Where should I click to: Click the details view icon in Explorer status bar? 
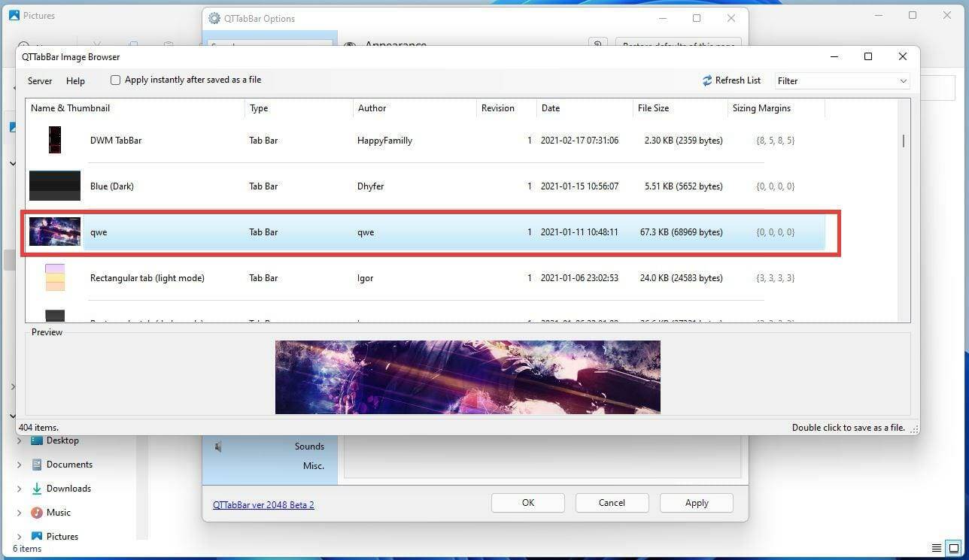tap(936, 548)
